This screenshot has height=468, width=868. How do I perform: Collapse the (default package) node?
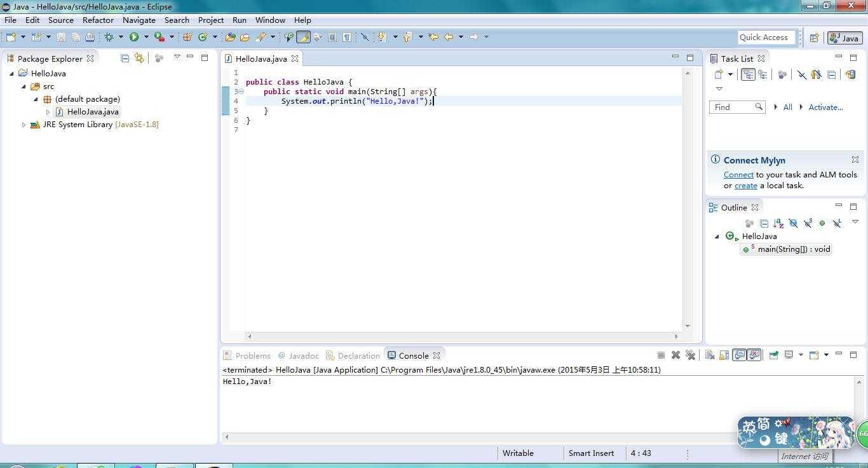pos(36,99)
